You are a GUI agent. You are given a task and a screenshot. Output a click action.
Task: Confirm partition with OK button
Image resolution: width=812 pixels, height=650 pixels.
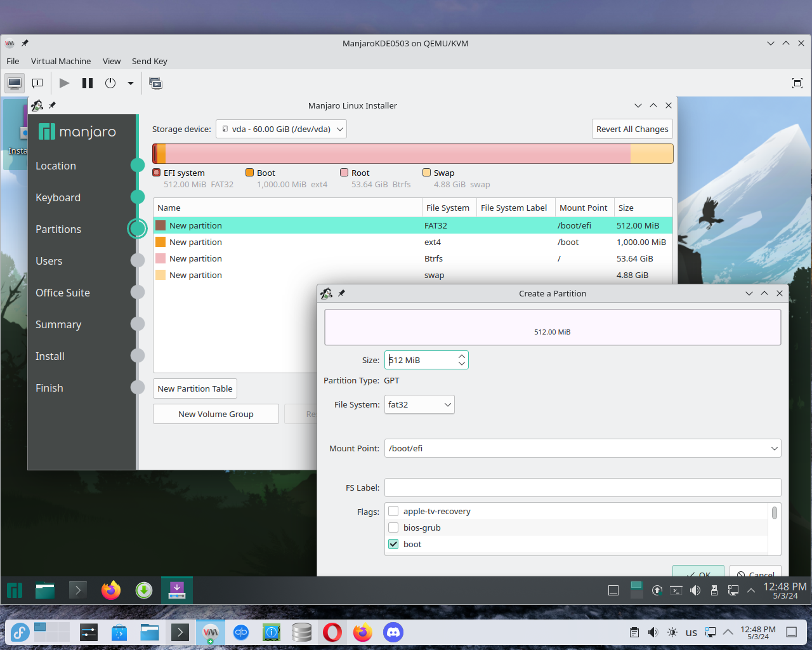pyautogui.click(x=698, y=571)
